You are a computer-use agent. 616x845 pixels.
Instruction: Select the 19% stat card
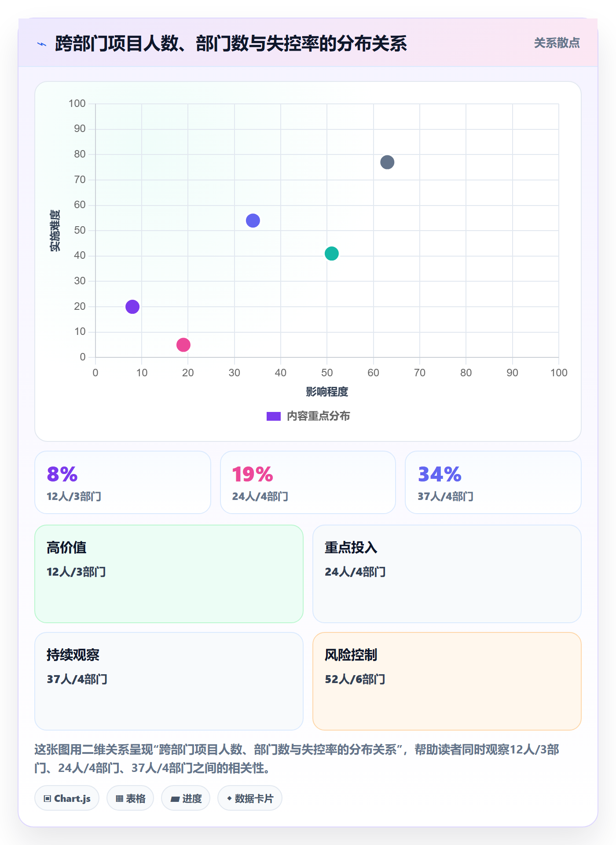[308, 482]
